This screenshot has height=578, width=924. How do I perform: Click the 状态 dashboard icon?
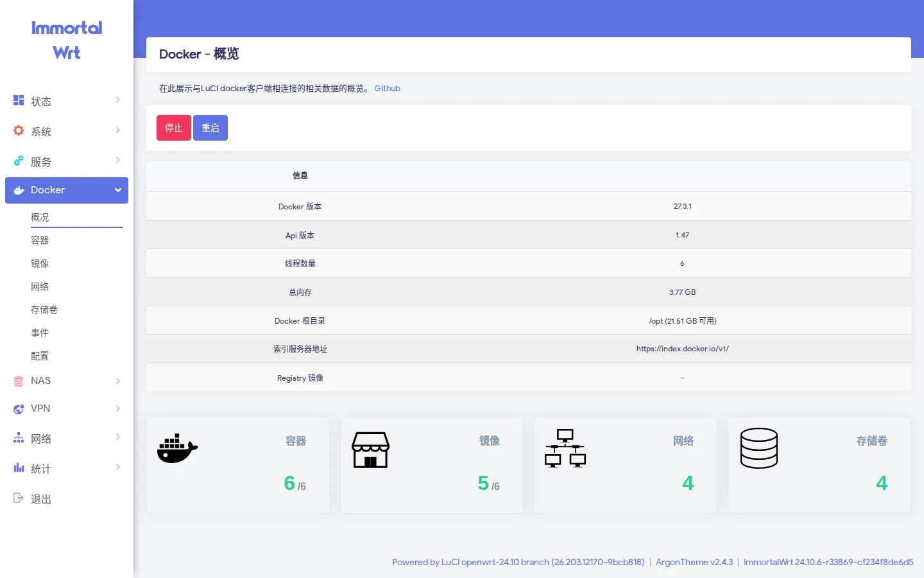click(x=19, y=100)
